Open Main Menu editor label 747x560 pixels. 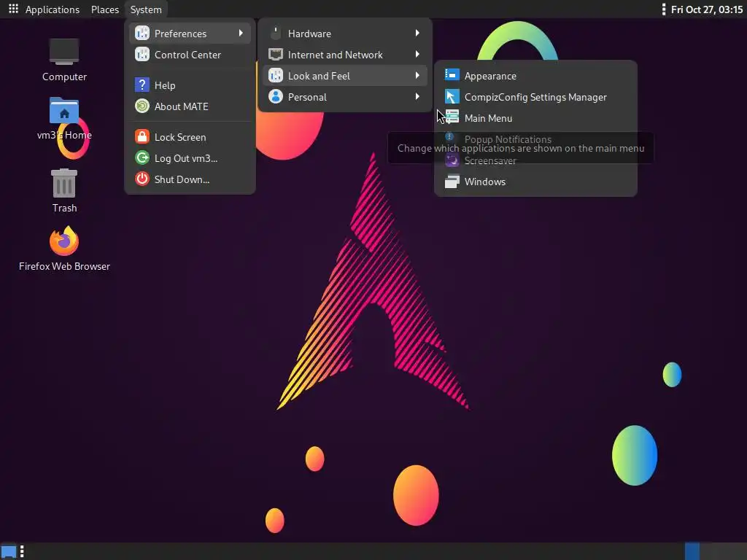coord(488,118)
